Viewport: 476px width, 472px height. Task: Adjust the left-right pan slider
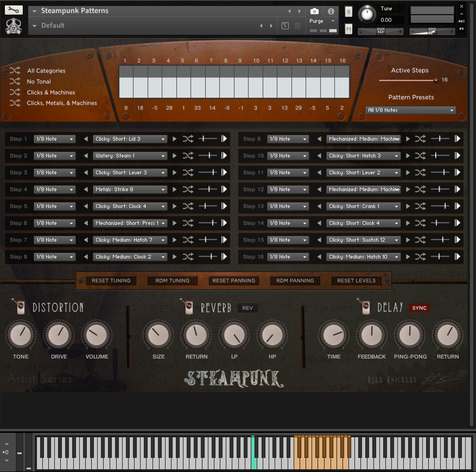point(380,32)
